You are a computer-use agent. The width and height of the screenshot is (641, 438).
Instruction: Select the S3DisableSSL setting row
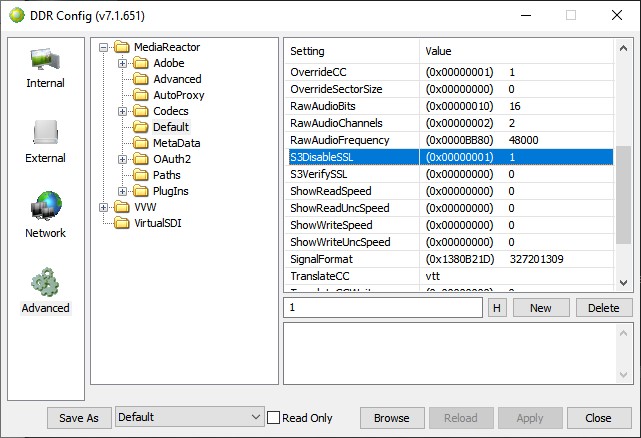pos(449,157)
